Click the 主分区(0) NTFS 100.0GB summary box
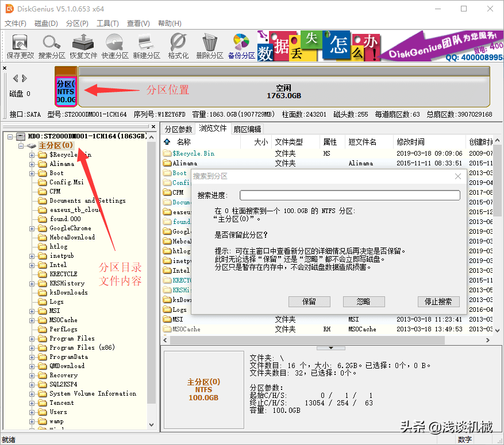Image resolution: width=504 pixels, height=445 pixels. pyautogui.click(x=204, y=389)
